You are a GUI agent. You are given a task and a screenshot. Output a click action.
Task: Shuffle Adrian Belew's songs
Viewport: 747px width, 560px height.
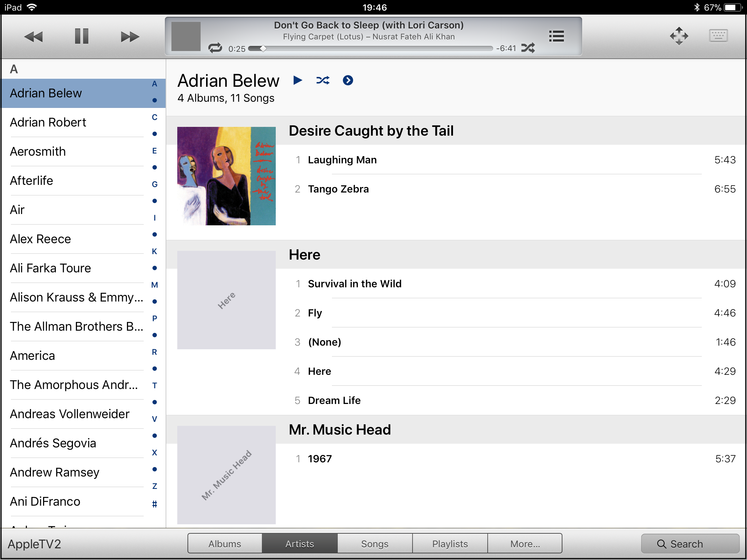[323, 80]
